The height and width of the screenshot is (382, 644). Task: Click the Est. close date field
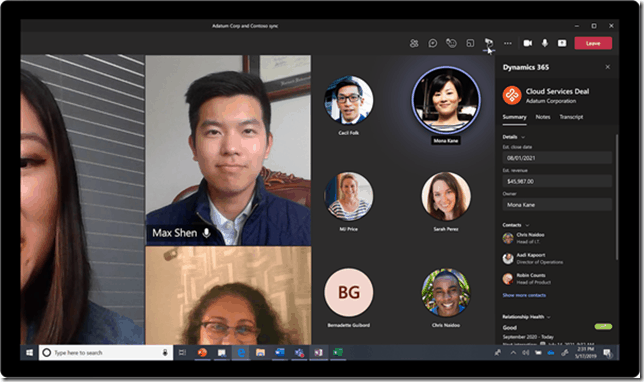point(557,158)
